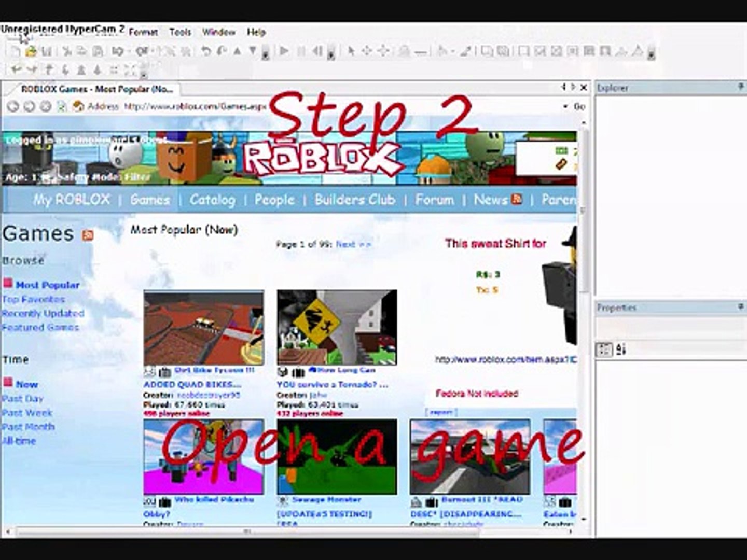
Task: Click the Go button by address bar
Action: (579, 106)
